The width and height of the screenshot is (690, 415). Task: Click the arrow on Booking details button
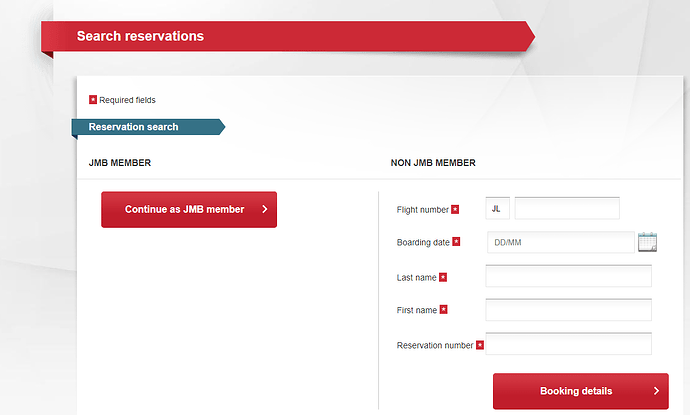point(656,391)
